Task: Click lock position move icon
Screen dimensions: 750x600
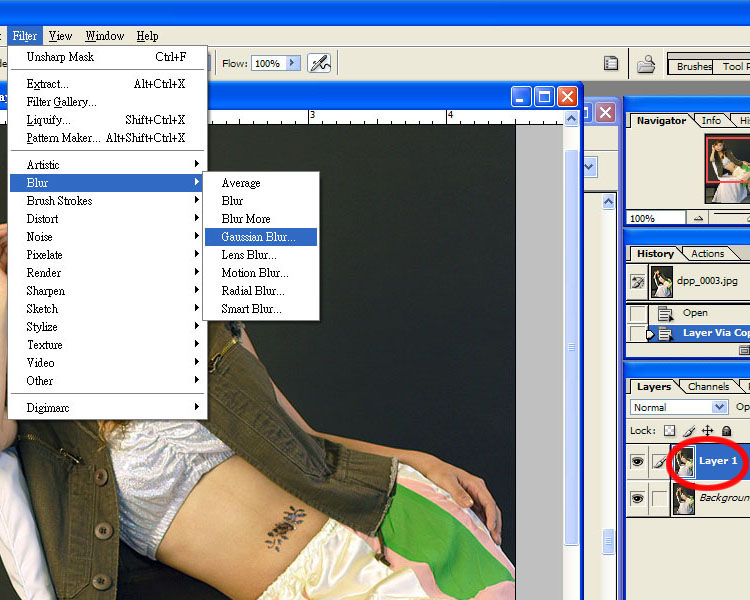Action: [707, 431]
